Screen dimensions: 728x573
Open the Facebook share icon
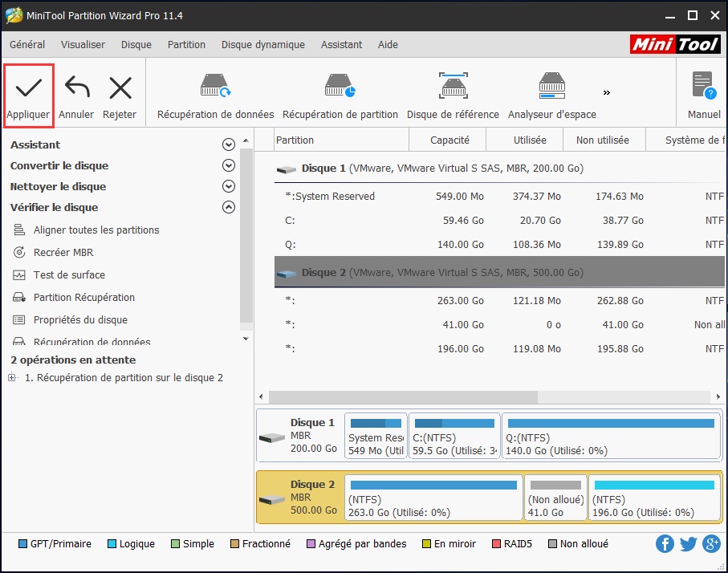click(x=665, y=544)
